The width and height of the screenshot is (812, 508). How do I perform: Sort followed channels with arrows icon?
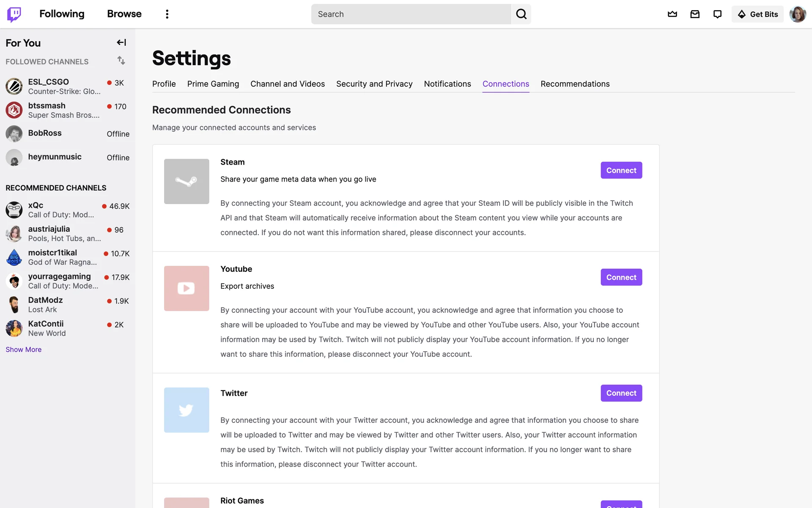pyautogui.click(x=121, y=61)
